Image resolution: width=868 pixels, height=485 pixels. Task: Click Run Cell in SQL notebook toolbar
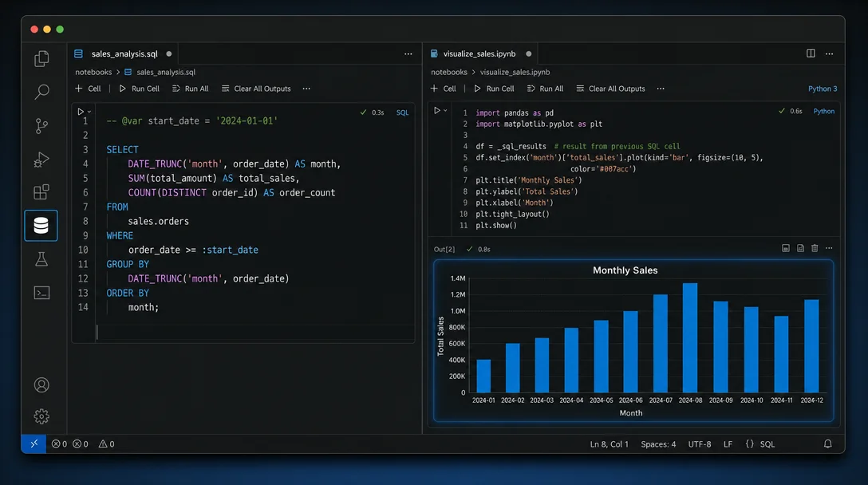coord(140,89)
